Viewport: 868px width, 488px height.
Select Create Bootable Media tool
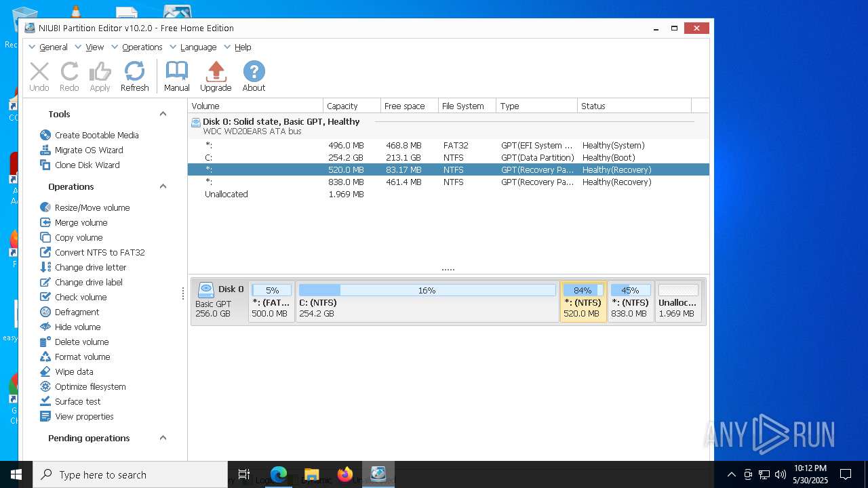click(90, 135)
